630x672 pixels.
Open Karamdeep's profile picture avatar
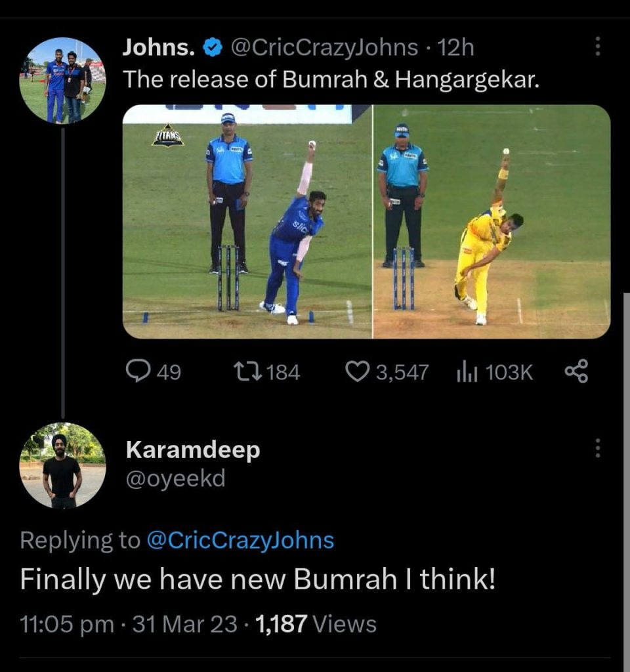coord(62,465)
